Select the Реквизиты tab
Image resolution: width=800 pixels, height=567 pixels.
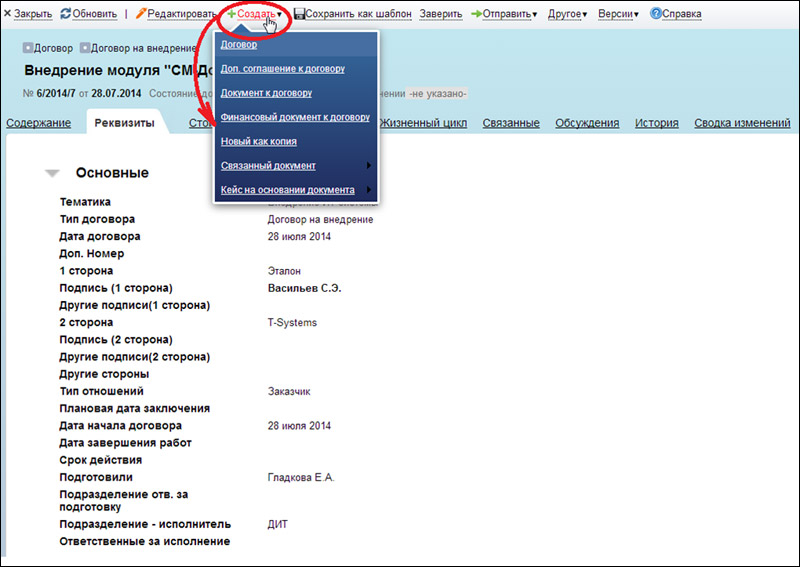(x=124, y=123)
